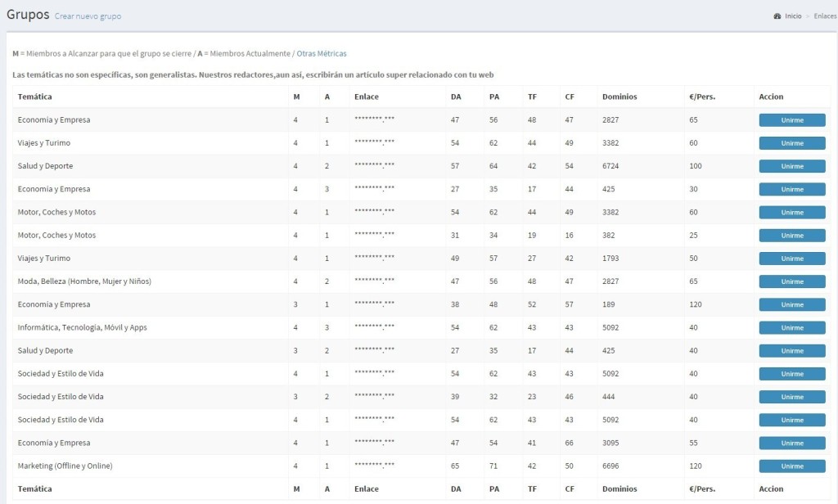Screen dimensions: 838x504
Task: Click the price 55 in Economía y Empresa row
Action: pyautogui.click(x=694, y=443)
